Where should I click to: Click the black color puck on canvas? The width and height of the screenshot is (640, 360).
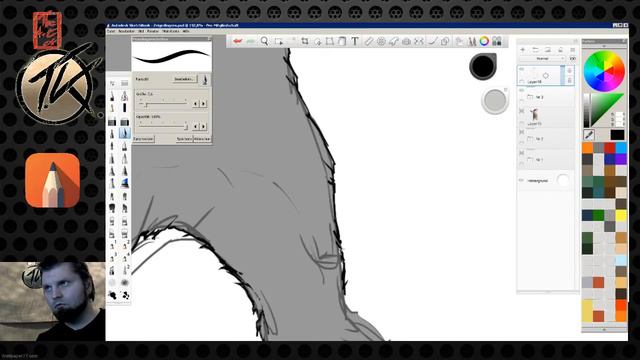[x=483, y=66]
